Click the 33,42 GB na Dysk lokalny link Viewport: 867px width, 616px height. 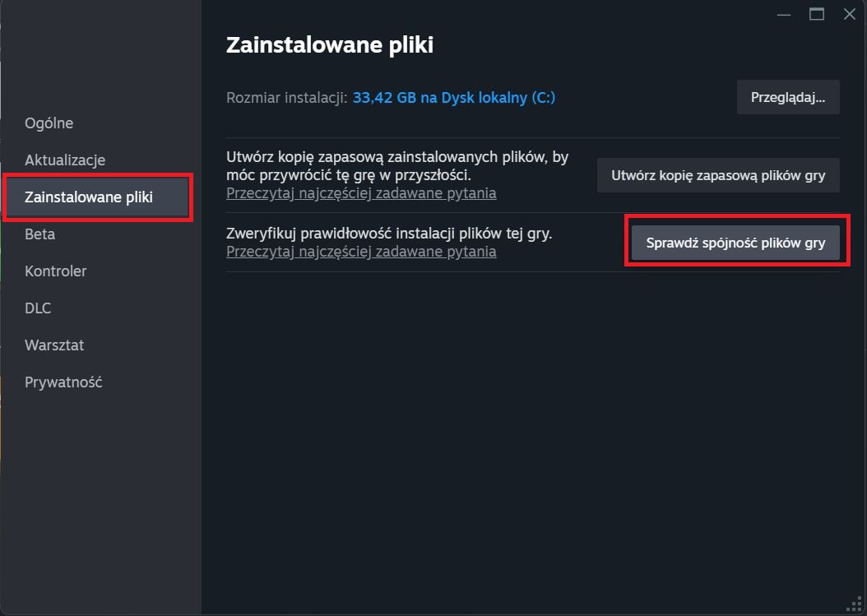454,98
